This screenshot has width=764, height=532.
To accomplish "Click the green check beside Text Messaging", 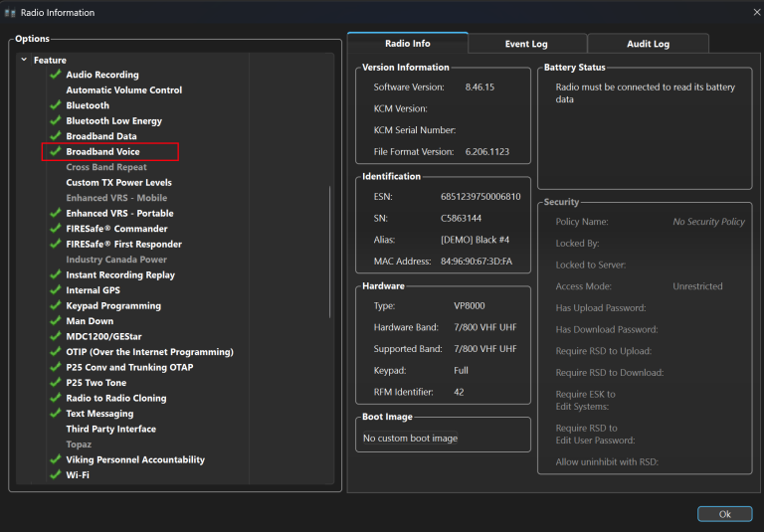I will point(56,414).
